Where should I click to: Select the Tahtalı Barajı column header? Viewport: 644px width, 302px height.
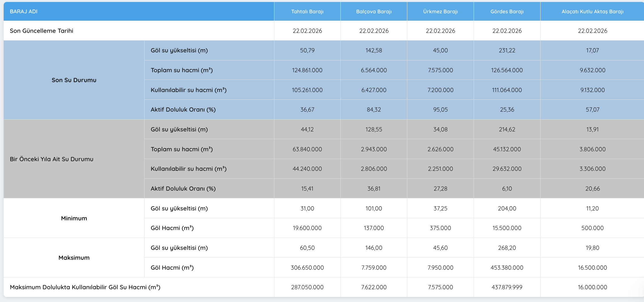coord(307,12)
